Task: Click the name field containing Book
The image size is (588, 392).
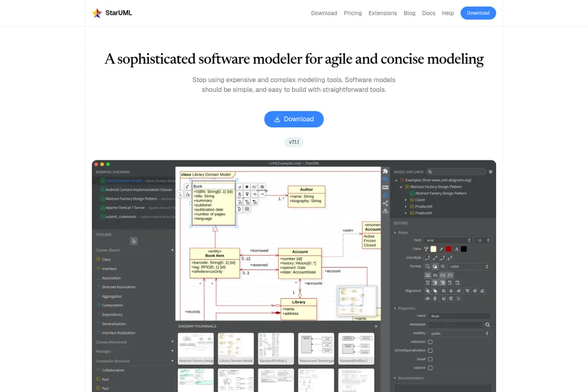Action: pos(459,316)
